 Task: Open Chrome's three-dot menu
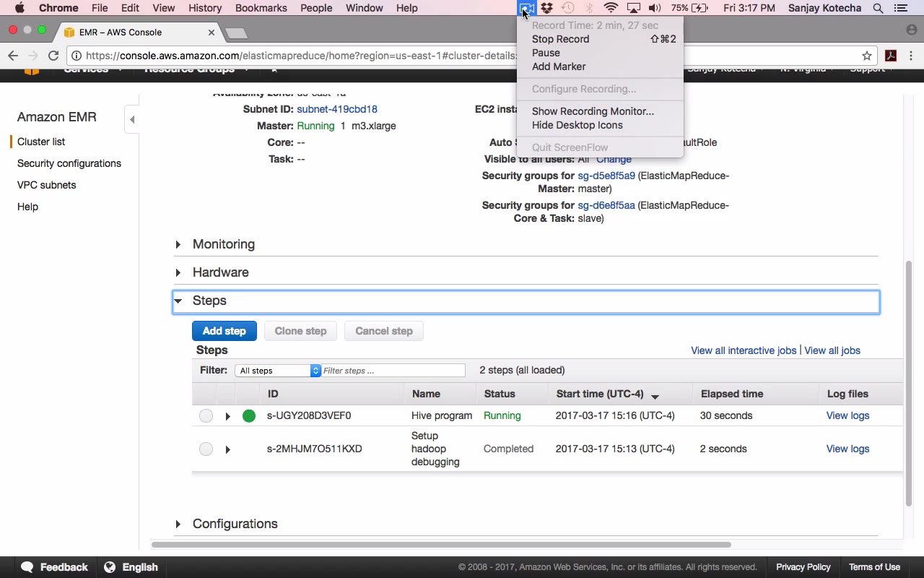click(x=911, y=56)
